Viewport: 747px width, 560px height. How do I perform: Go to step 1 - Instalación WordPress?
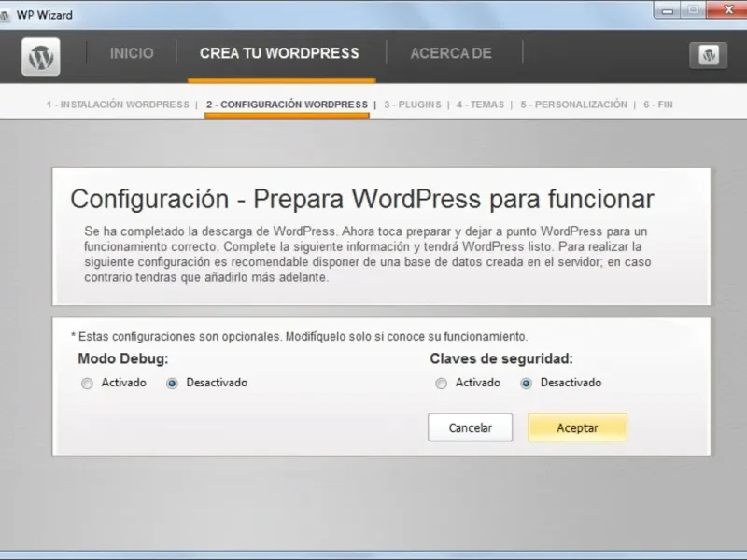click(x=118, y=105)
